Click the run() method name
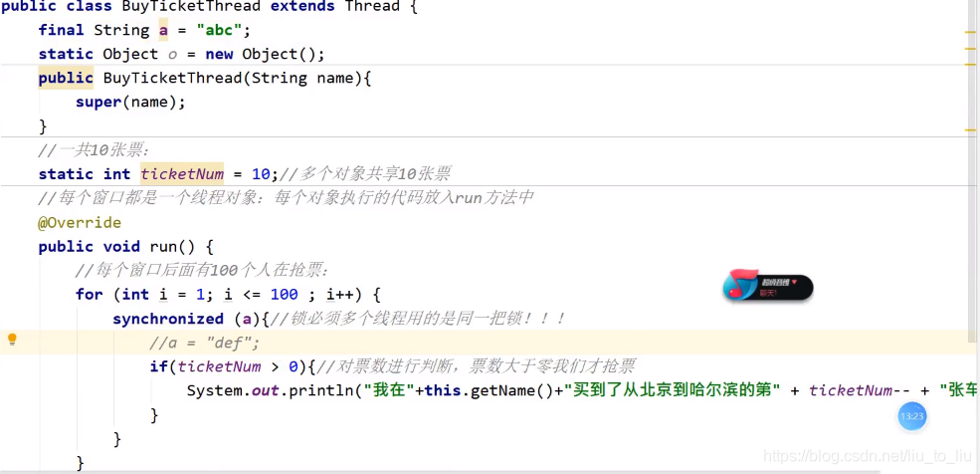The width and height of the screenshot is (980, 474). coord(172,246)
